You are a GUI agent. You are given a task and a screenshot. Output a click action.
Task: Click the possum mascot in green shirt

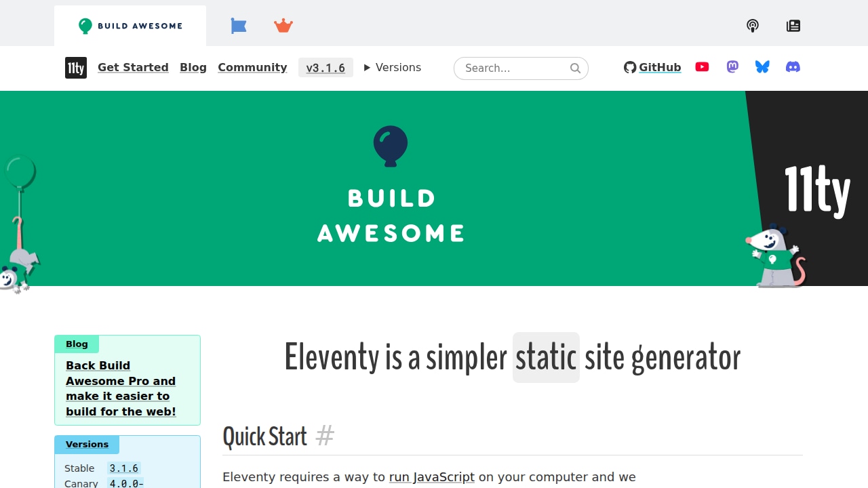pos(776,256)
